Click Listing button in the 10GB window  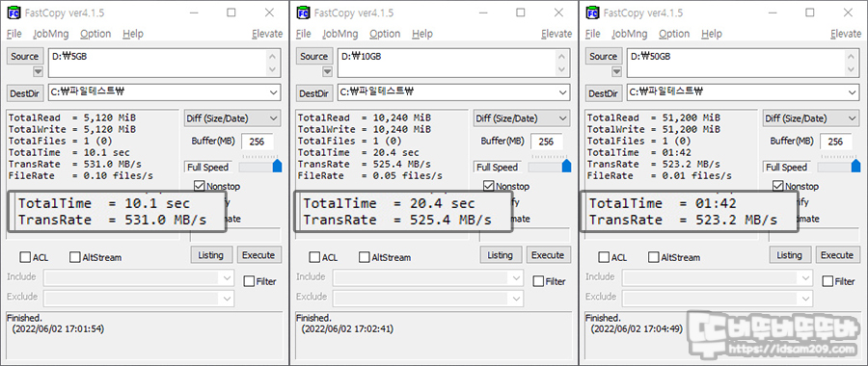pyautogui.click(x=500, y=255)
